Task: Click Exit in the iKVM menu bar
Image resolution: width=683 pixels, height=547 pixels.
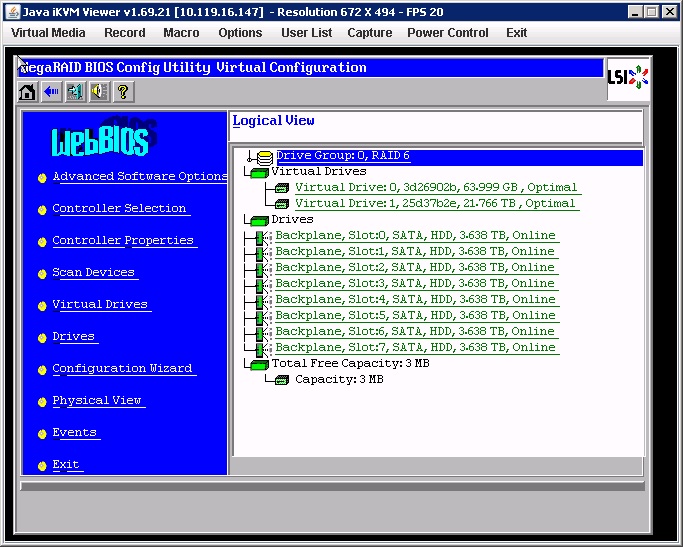Action: (x=517, y=33)
